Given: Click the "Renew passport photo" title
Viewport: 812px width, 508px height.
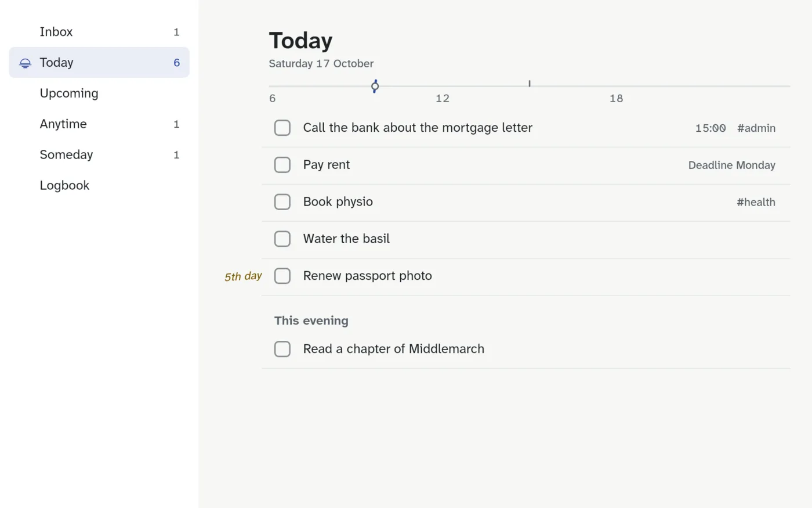Looking at the screenshot, I should (368, 276).
